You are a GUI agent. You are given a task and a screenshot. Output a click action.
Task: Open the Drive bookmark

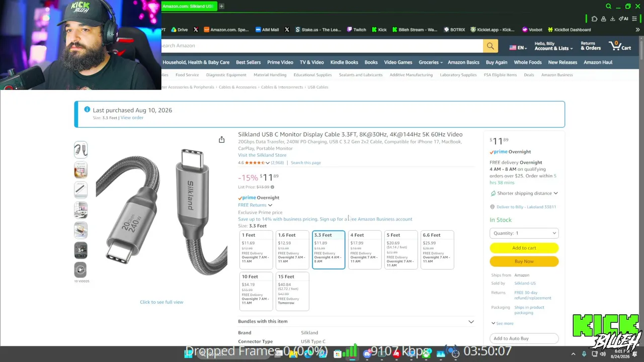pyautogui.click(x=179, y=30)
